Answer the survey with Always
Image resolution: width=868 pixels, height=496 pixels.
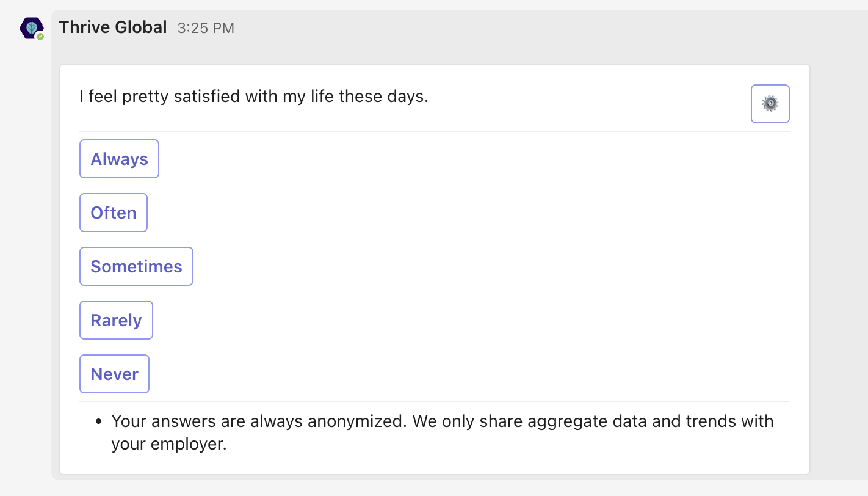[119, 159]
